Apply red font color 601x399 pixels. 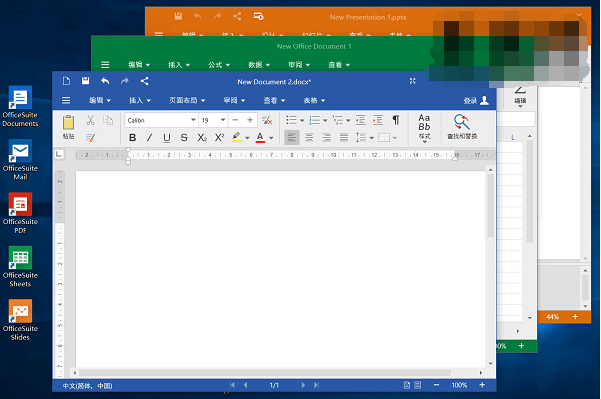[x=260, y=137]
